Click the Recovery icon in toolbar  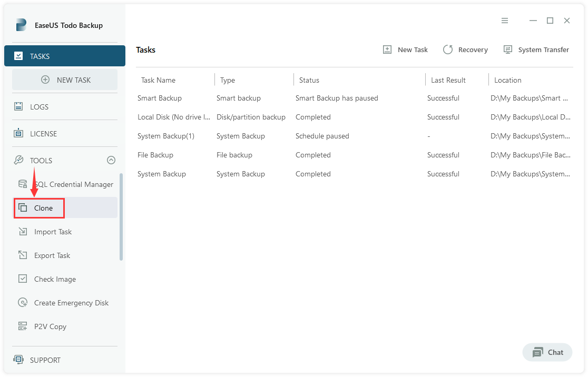pos(448,49)
